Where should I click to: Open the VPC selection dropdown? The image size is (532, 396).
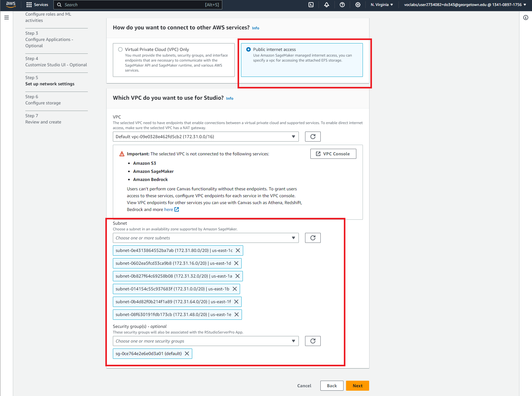206,137
